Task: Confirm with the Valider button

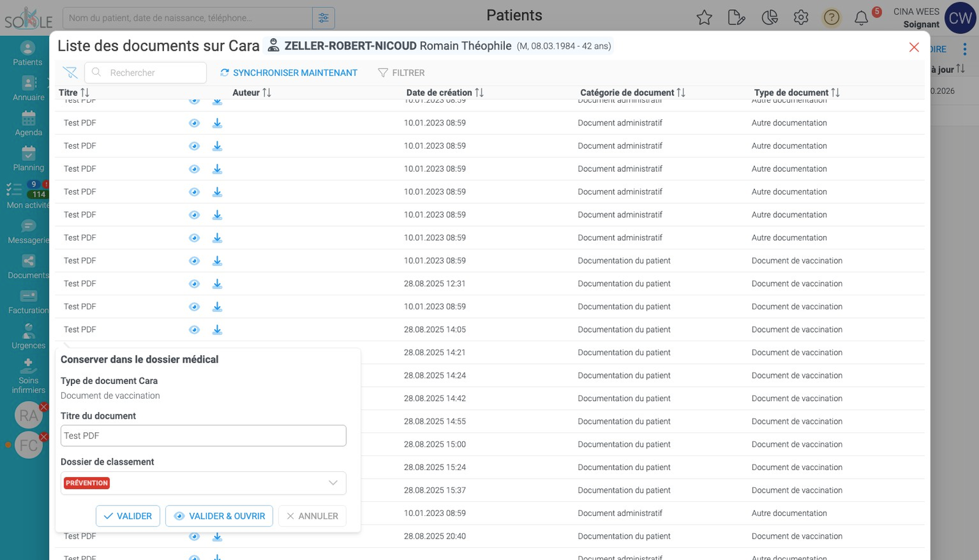Action: pyautogui.click(x=128, y=516)
